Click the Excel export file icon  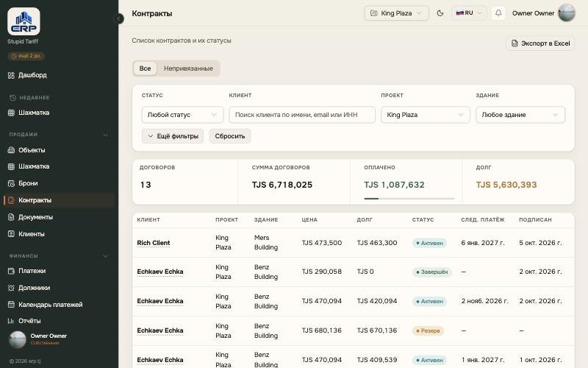[514, 43]
